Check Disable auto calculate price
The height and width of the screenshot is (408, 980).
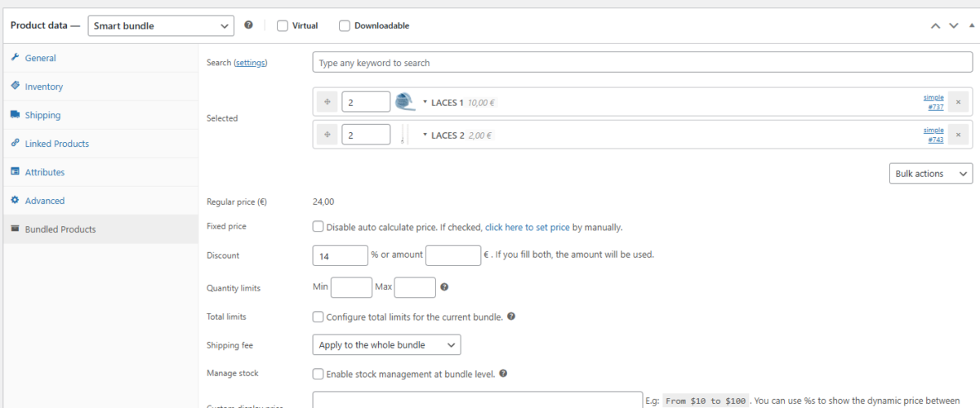[318, 227]
